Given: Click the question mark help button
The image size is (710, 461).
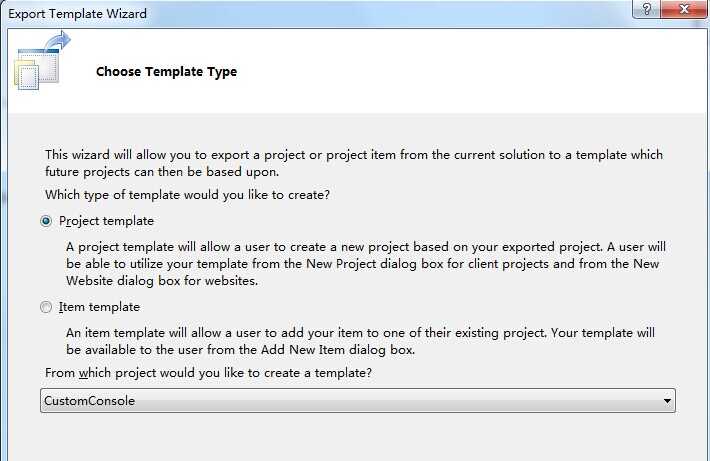Looking at the screenshot, I should click(x=647, y=9).
